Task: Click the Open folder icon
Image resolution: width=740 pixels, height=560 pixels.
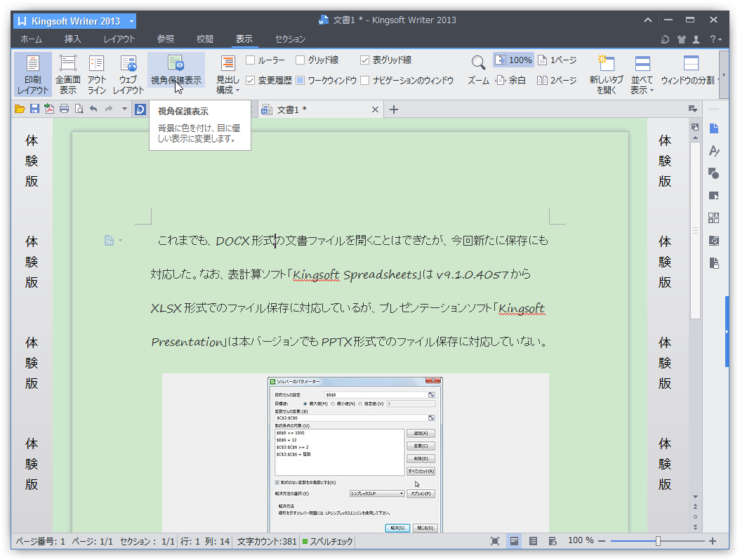Action: click(x=20, y=109)
